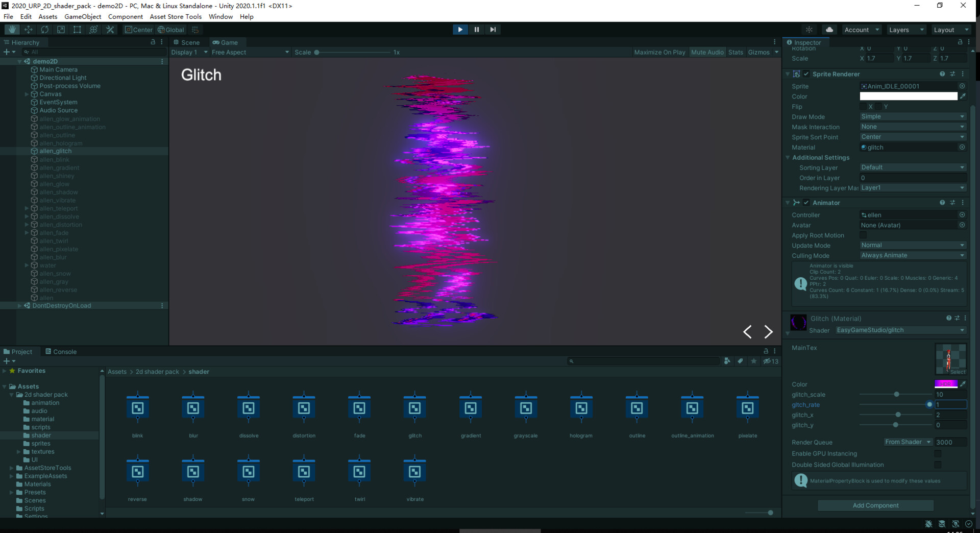Click the Unity cloud services icon
The height and width of the screenshot is (533, 980).
(x=829, y=29)
